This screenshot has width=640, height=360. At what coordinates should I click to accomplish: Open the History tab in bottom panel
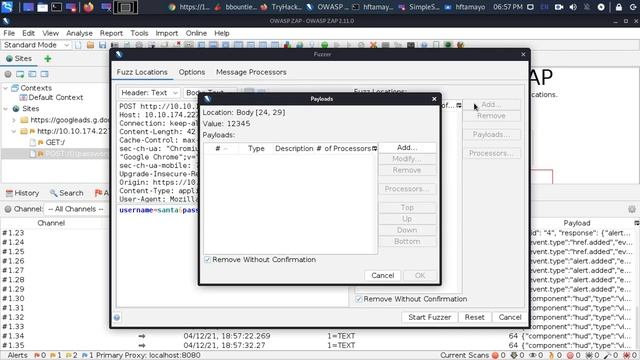click(22, 193)
